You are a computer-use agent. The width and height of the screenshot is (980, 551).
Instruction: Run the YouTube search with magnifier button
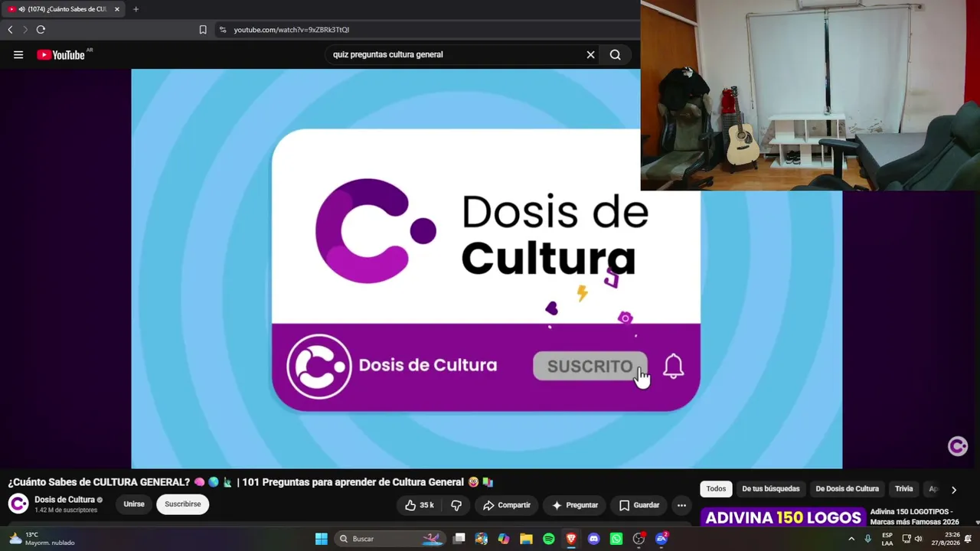point(615,54)
